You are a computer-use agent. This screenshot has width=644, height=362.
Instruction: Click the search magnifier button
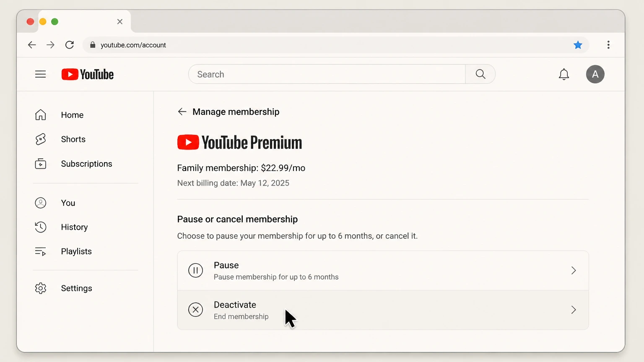480,74
